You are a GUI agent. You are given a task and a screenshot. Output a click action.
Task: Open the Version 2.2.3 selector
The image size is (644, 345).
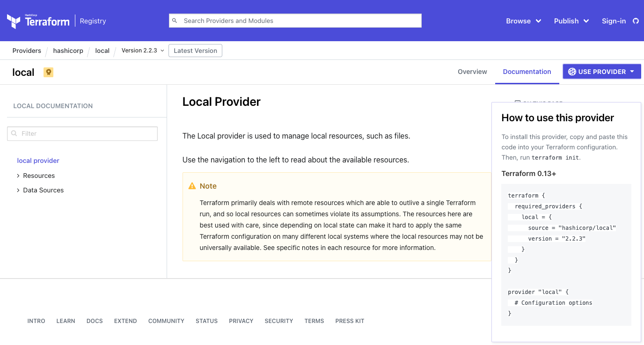coord(143,51)
